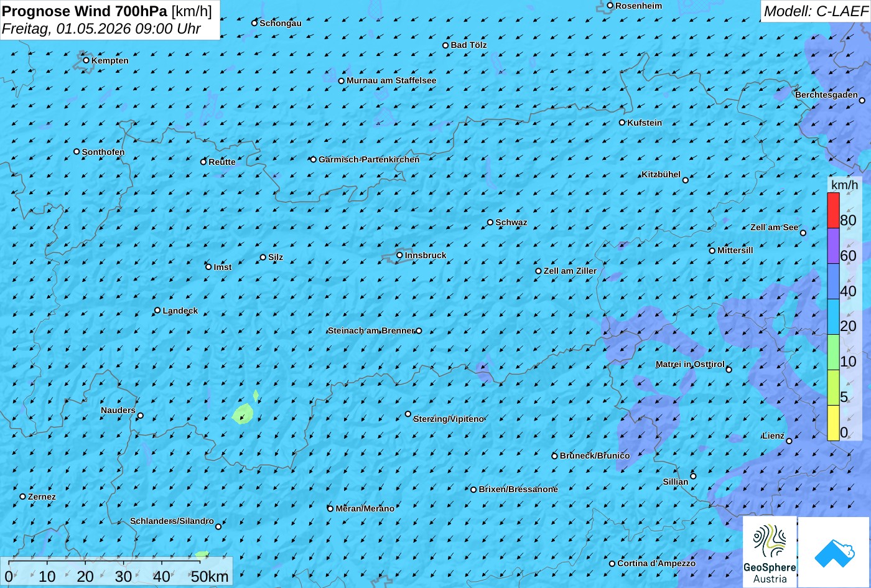Click the red 80 km/h legend swatch
This screenshot has width=871, height=588.
833,210
